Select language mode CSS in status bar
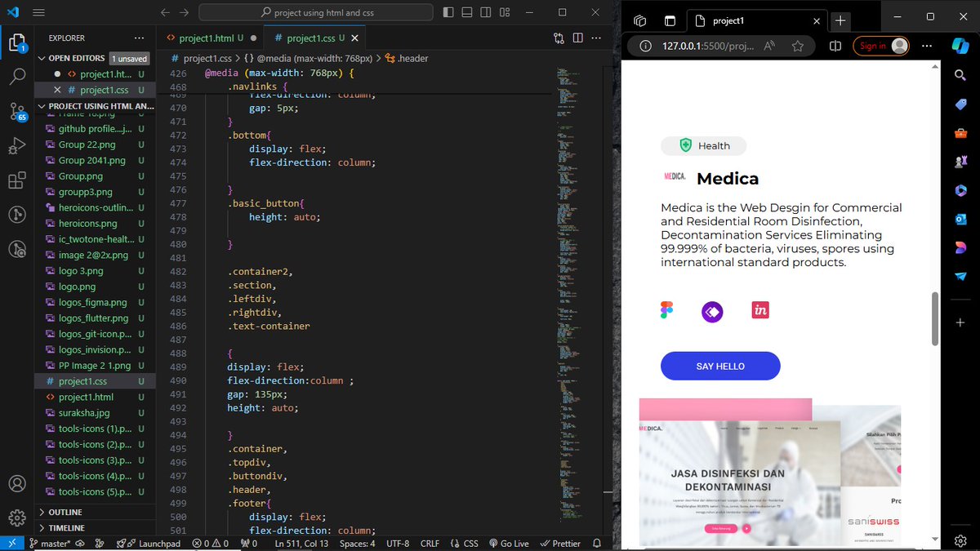The width and height of the screenshot is (980, 551). point(464,543)
